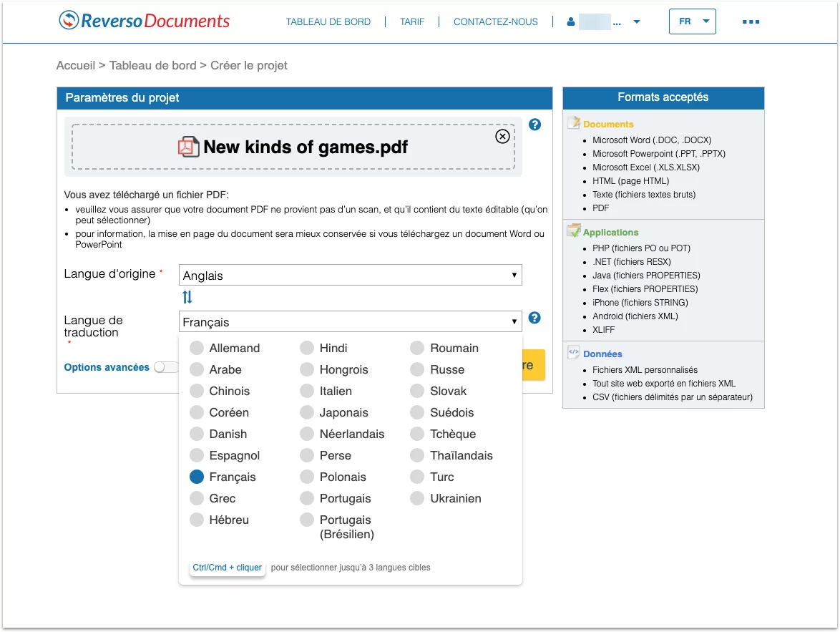This screenshot has width=840, height=632.
Task: Click Tableau de bord breadcrumb
Action: (152, 65)
